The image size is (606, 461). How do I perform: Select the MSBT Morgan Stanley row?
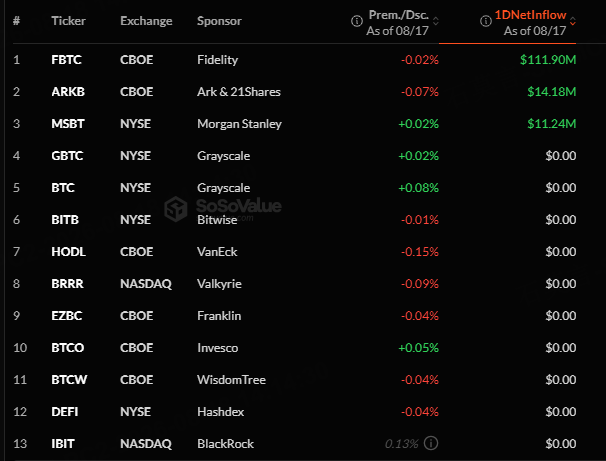point(294,124)
